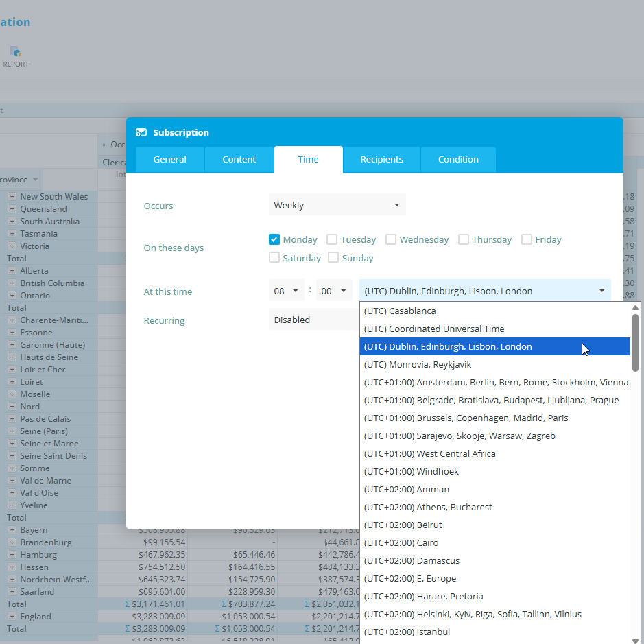
Task: Open the minutes 00 dropdown
Action: coord(333,291)
